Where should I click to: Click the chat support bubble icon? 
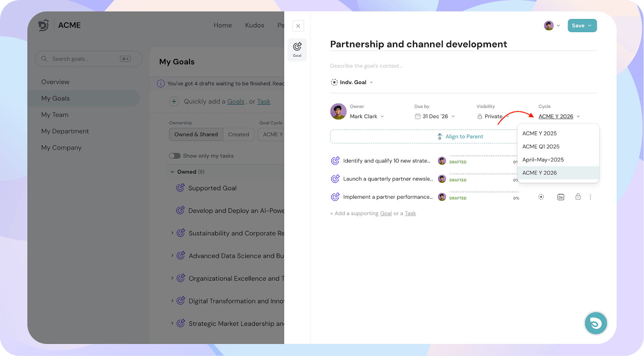[x=595, y=323]
